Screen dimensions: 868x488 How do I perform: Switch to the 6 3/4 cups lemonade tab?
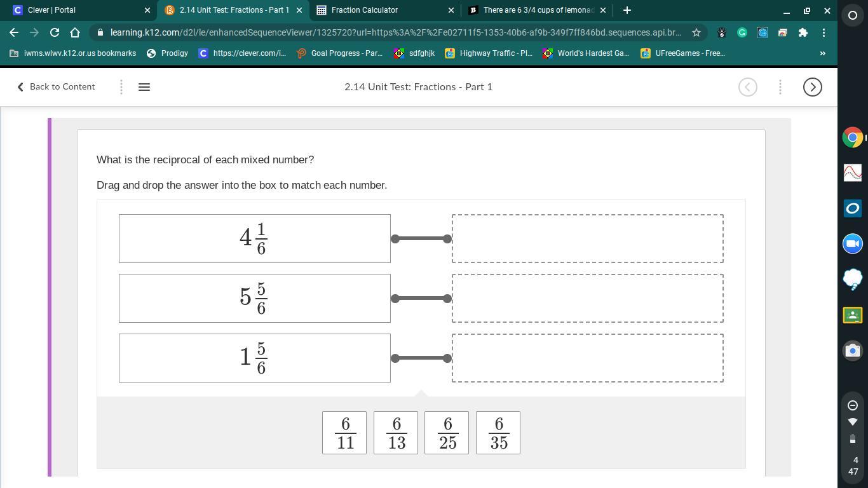click(538, 10)
